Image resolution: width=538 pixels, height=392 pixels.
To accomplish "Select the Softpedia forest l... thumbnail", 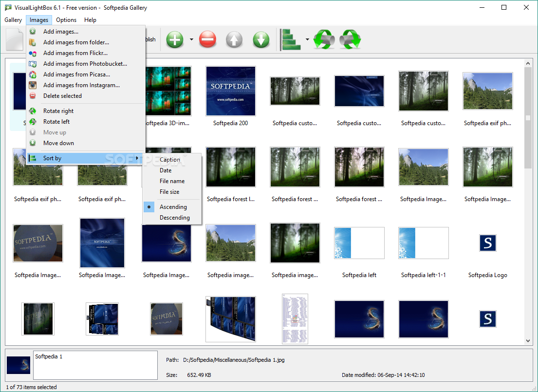I will 231,167.
